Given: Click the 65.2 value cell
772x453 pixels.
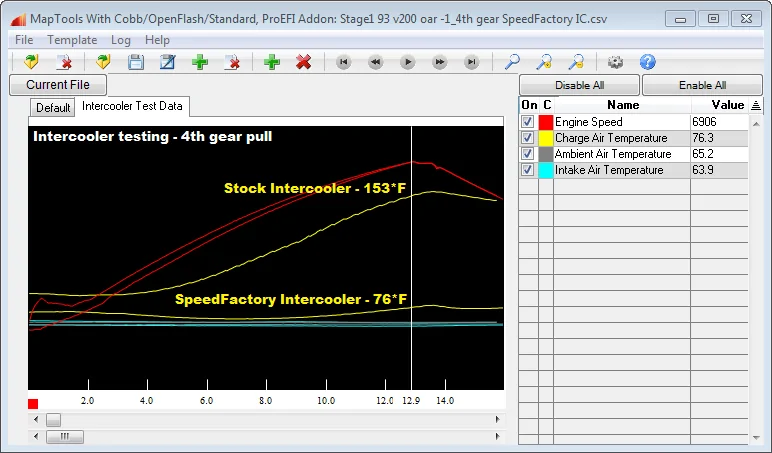Looking at the screenshot, I should click(719, 154).
